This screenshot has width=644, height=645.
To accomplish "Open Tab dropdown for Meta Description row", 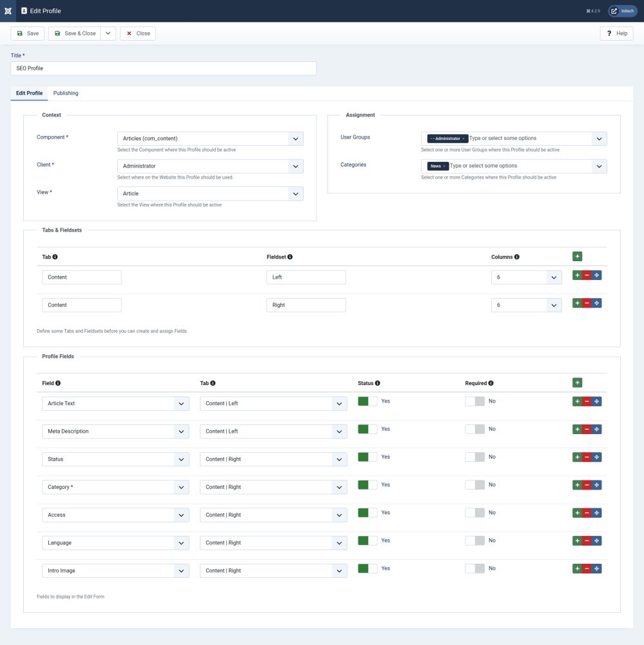I will (x=273, y=432).
